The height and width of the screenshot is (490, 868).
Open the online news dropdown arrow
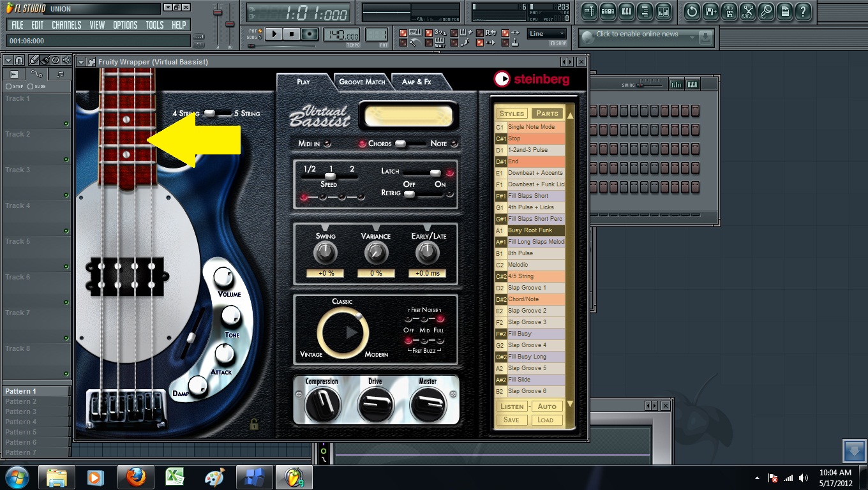(692, 38)
